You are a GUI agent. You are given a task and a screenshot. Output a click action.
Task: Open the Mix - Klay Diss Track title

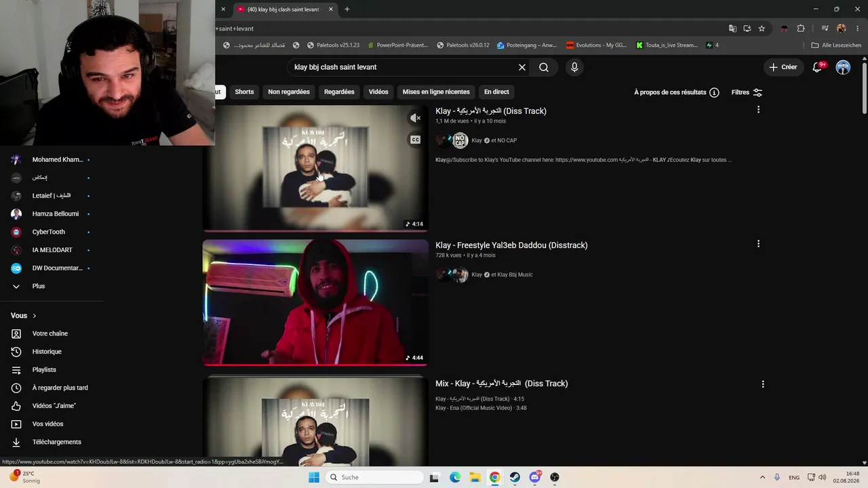[502, 384]
